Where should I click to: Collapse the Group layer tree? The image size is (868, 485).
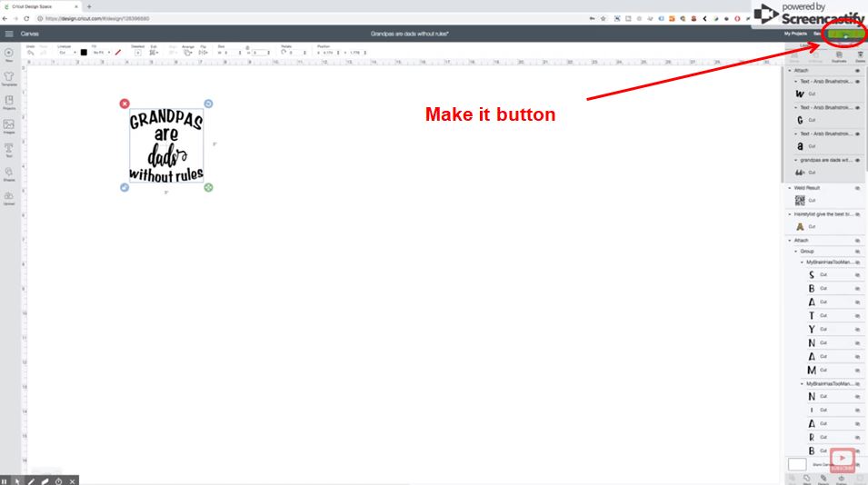coord(796,251)
